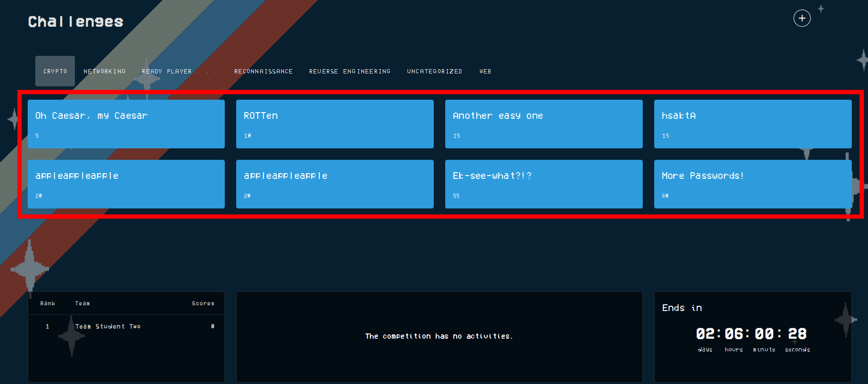Viewport: 868px width, 384px height.
Task: Open the REVERSE ENGINEERING tab
Action: pyautogui.click(x=350, y=71)
